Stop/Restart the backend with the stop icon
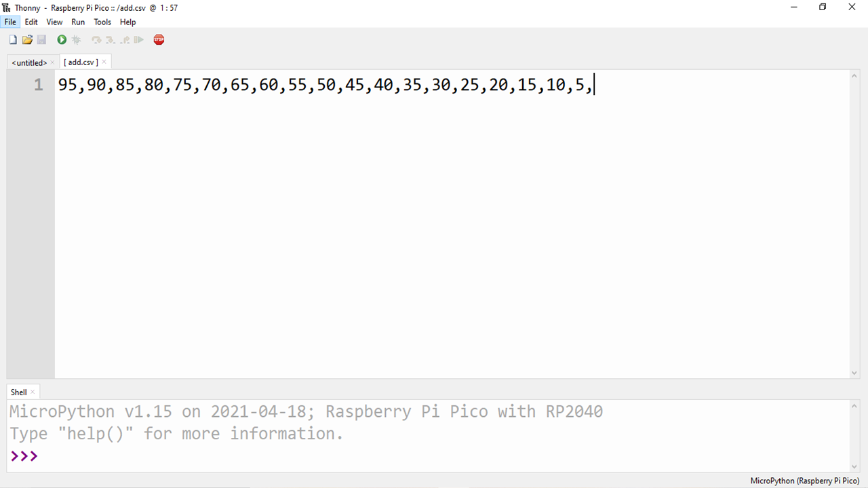The width and height of the screenshot is (868, 488). [159, 39]
